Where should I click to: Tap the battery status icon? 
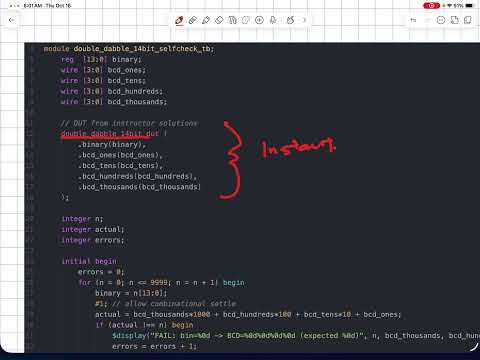point(470,6)
